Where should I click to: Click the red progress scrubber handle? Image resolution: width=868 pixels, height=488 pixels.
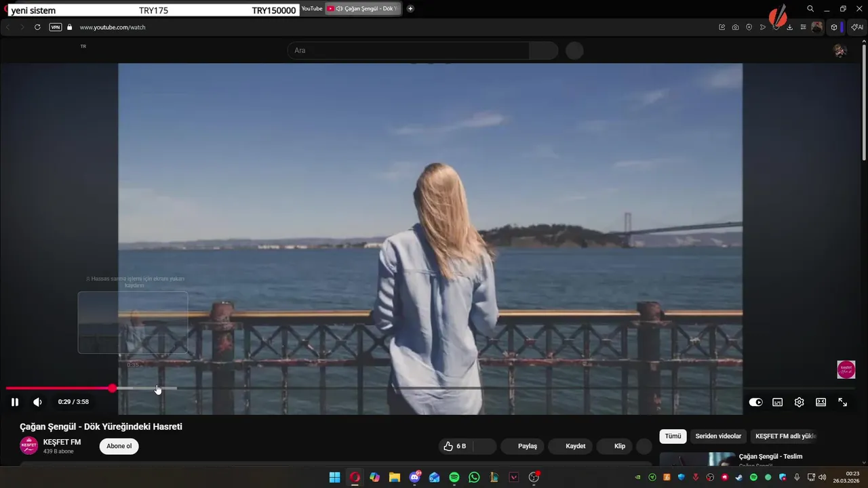pos(112,388)
